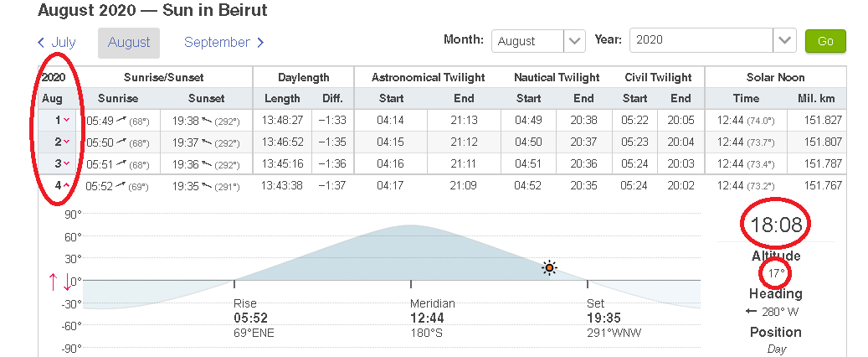Click the orange sun icon on graph
This screenshot has width=868, height=357.
[x=549, y=268]
